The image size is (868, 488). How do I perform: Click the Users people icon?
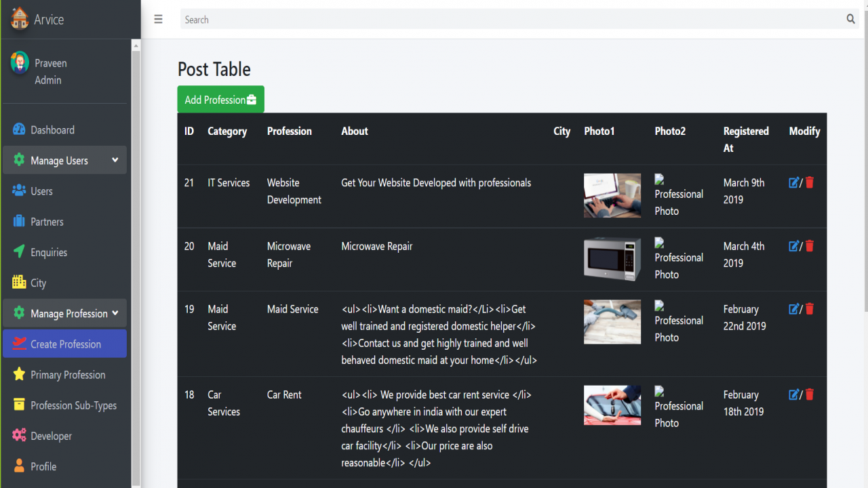coord(19,191)
